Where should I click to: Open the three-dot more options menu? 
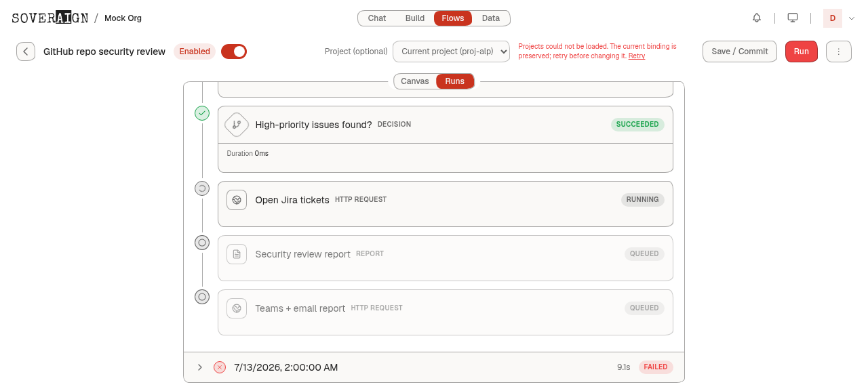click(839, 52)
